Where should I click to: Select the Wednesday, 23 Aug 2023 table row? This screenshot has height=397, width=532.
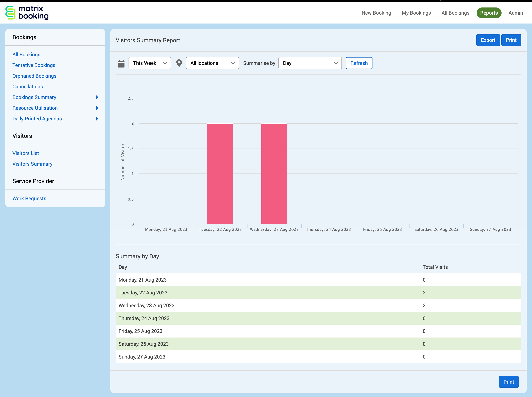(318, 305)
